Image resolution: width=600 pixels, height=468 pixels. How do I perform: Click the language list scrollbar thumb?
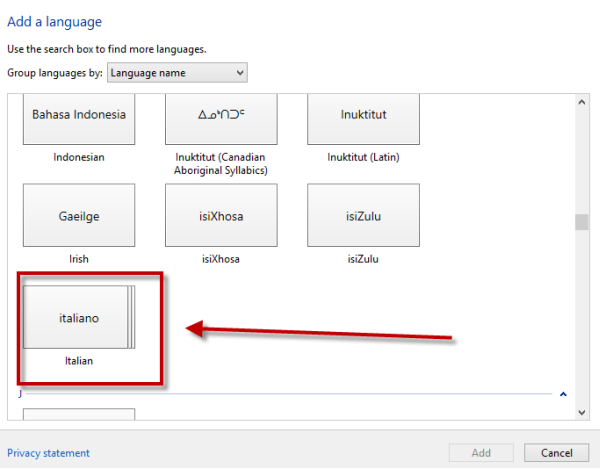pyautogui.click(x=581, y=222)
